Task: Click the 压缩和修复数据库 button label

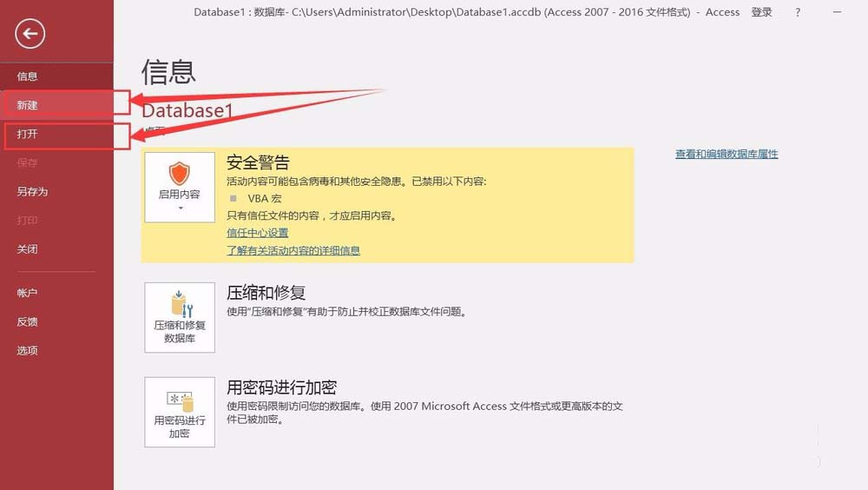Action: click(x=180, y=332)
